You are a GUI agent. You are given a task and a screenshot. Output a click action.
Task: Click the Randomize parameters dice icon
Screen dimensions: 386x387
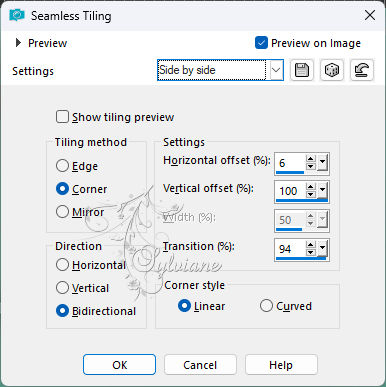[x=331, y=70]
